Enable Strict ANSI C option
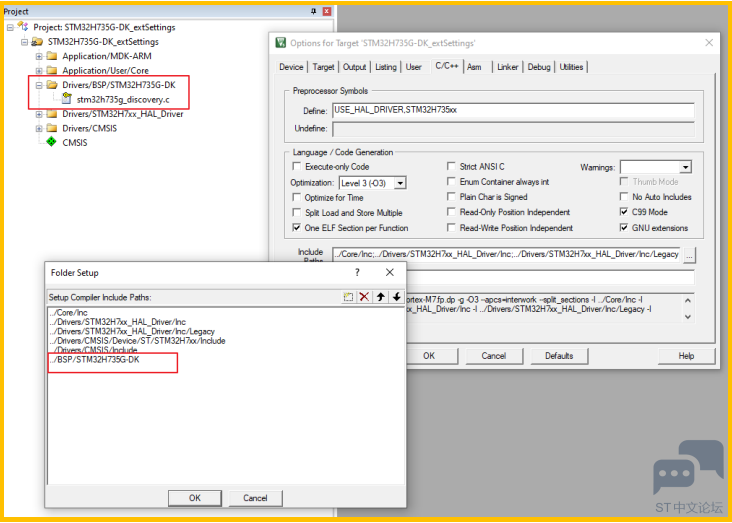Viewport: 732px width, 523px height. tap(451, 166)
